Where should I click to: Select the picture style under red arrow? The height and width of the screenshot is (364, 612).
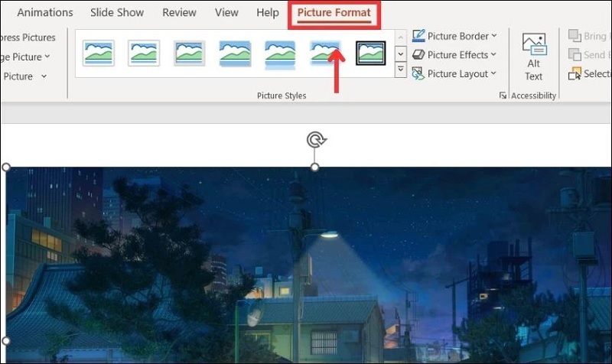click(325, 54)
